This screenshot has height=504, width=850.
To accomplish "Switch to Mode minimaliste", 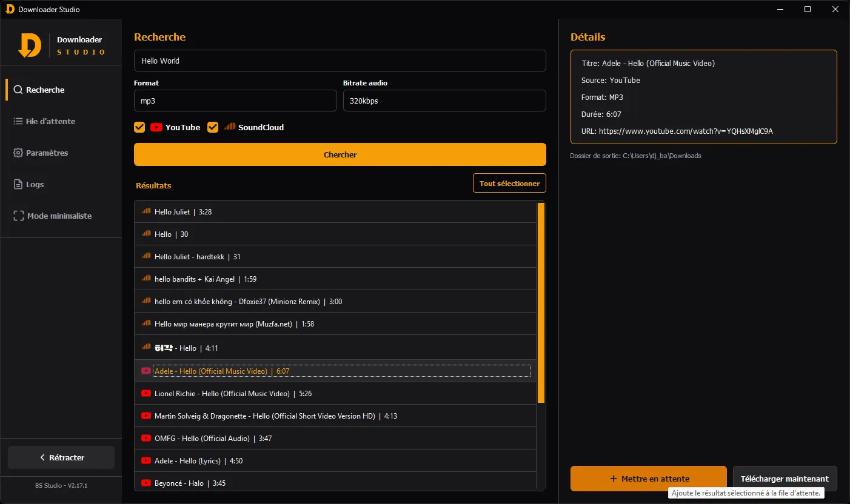I will (x=61, y=216).
